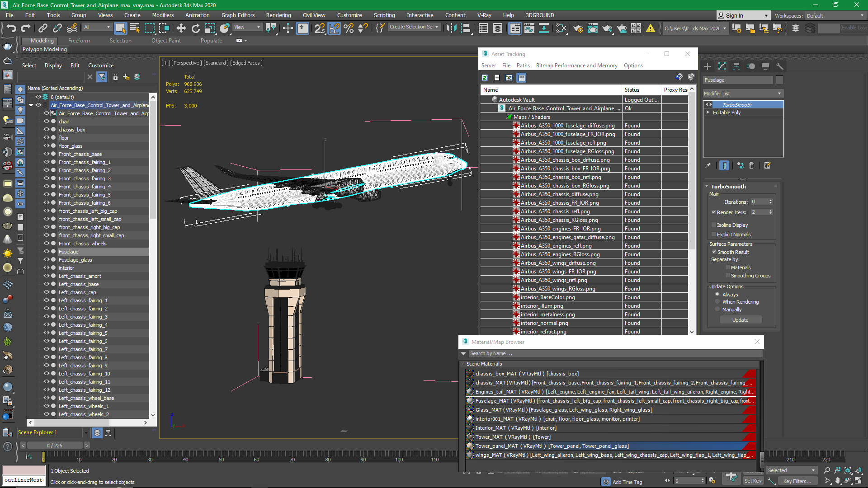Remove modifier from the stack trash icon
Screen dimensions: 868x488
(751, 165)
